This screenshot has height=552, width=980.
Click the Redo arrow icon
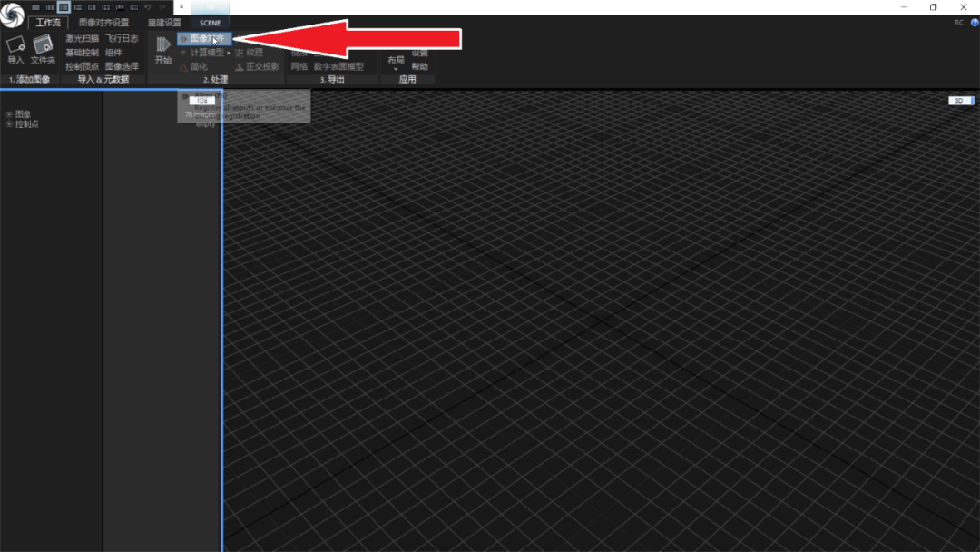pyautogui.click(x=162, y=7)
